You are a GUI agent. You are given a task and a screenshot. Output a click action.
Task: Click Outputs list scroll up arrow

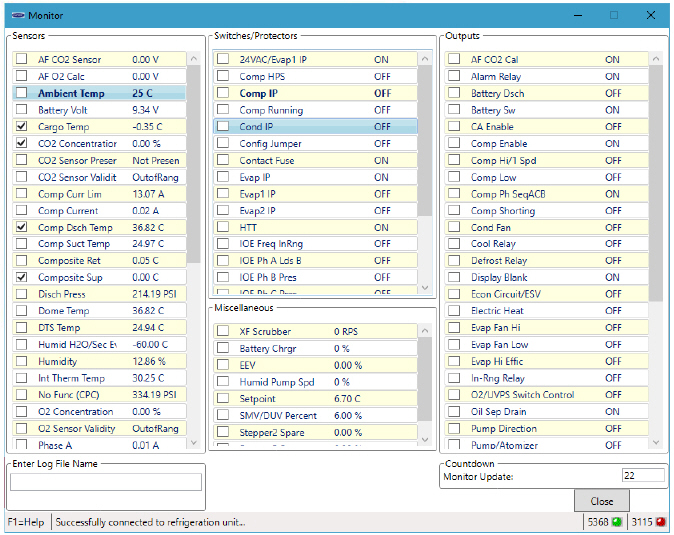[x=656, y=58]
